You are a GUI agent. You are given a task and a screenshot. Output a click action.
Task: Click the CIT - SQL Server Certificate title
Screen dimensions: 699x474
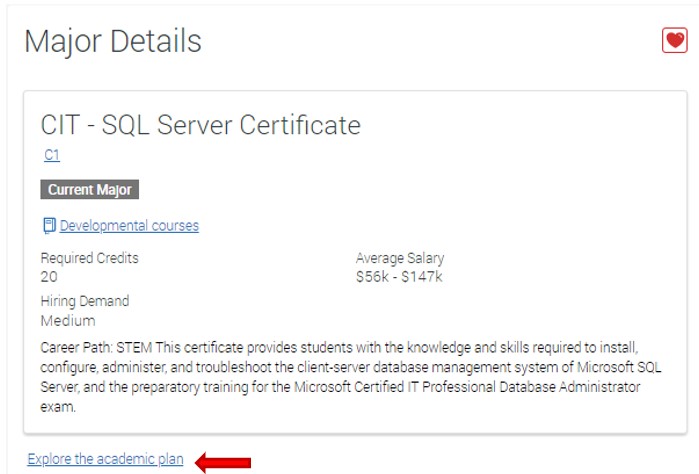(201, 124)
